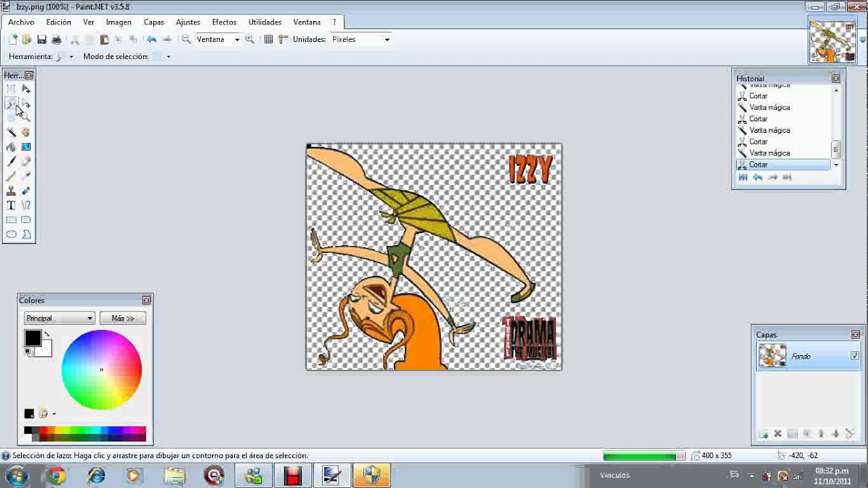Screen dimensions: 868x488
Task: Pick a color on the color wheel
Action: (102, 369)
